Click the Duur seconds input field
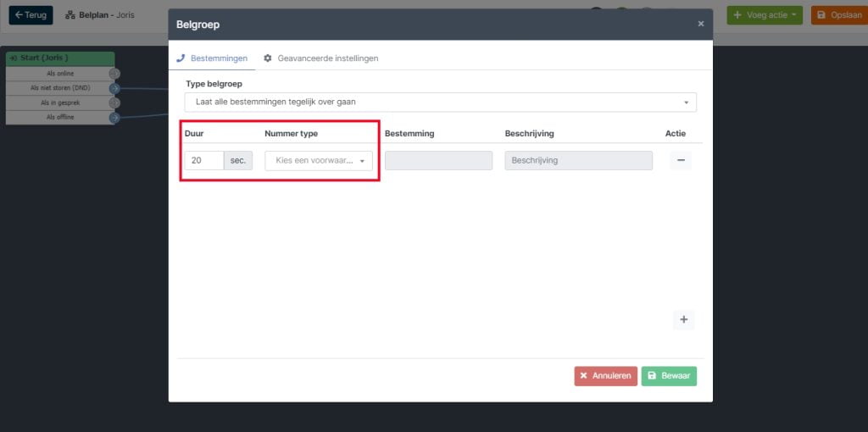The image size is (868, 432). coord(203,160)
